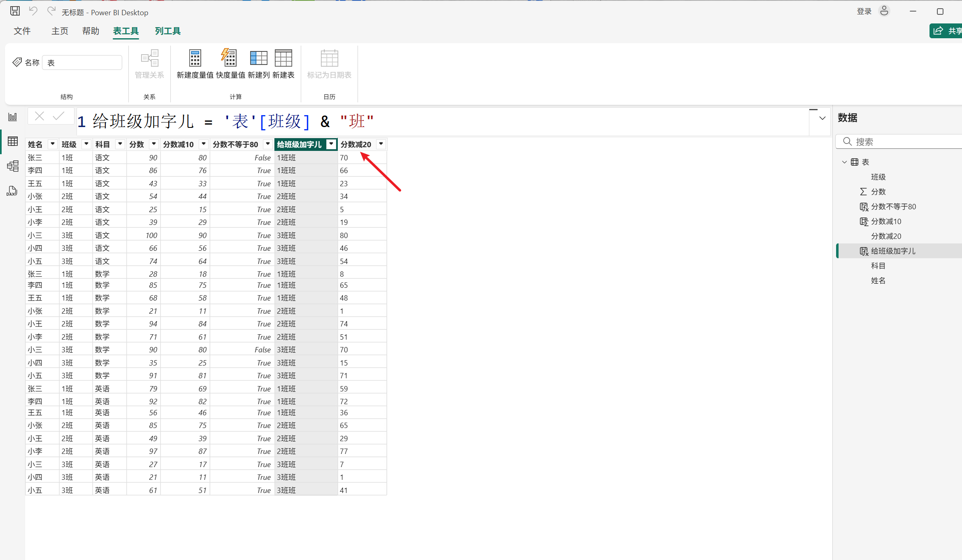This screenshot has height=560, width=962.
Task: Switch to the 列工具 ribbon tab
Action: [x=167, y=31]
